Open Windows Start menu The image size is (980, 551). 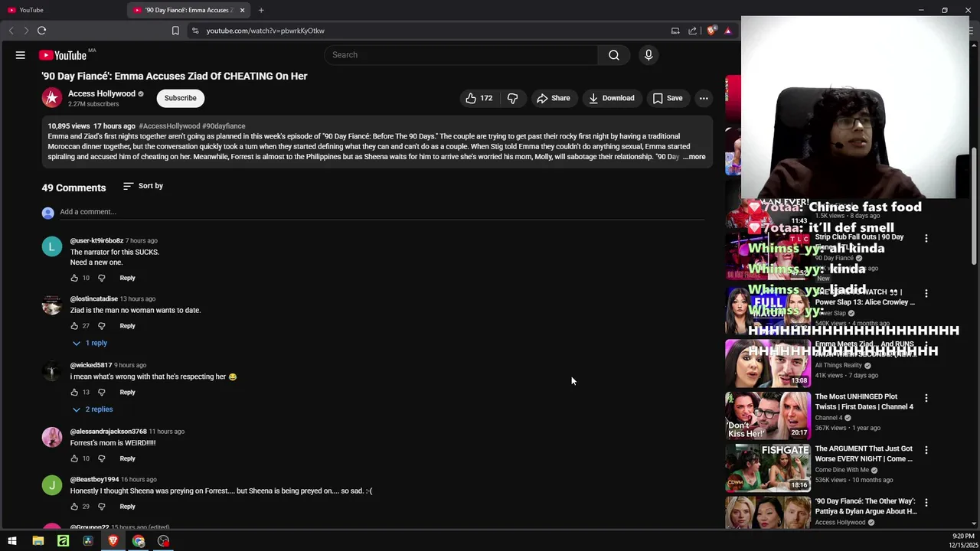[12, 541]
